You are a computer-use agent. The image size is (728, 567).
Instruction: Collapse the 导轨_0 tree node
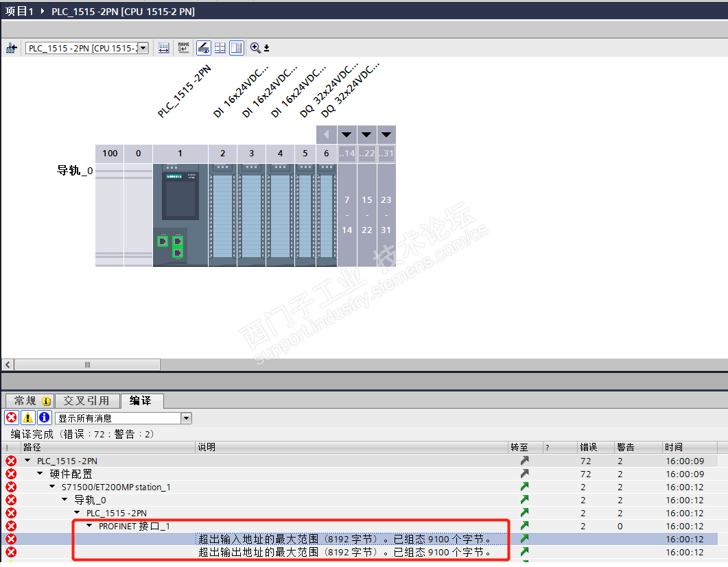coord(64,500)
